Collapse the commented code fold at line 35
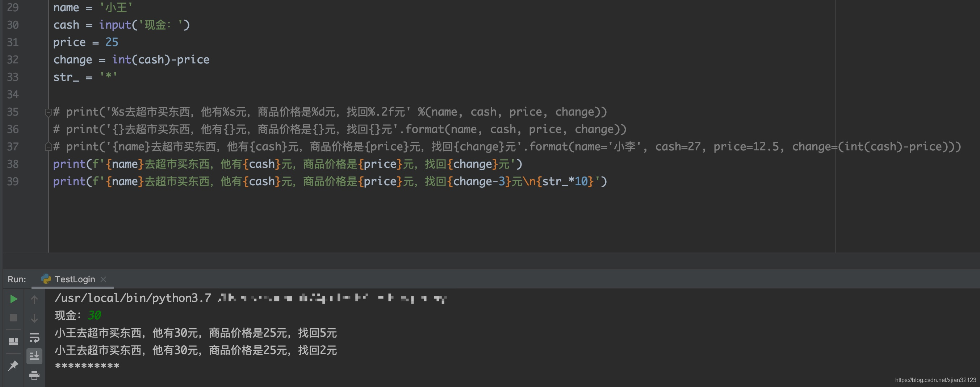 [48, 112]
